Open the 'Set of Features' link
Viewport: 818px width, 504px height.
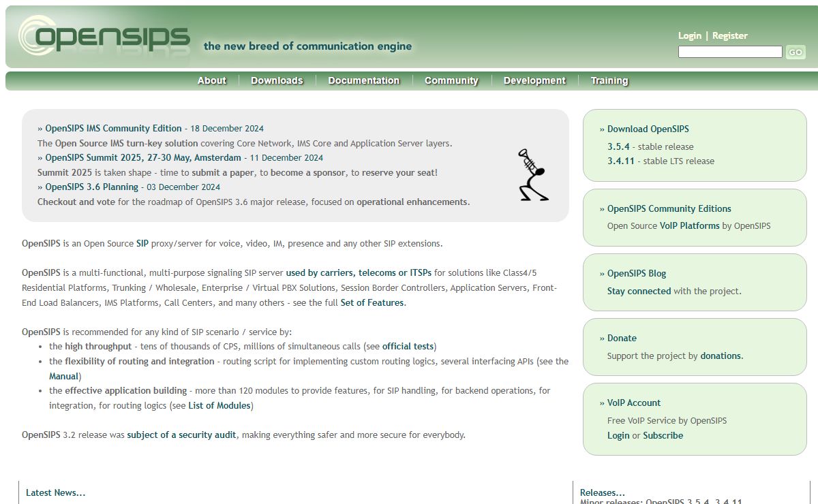coord(372,302)
